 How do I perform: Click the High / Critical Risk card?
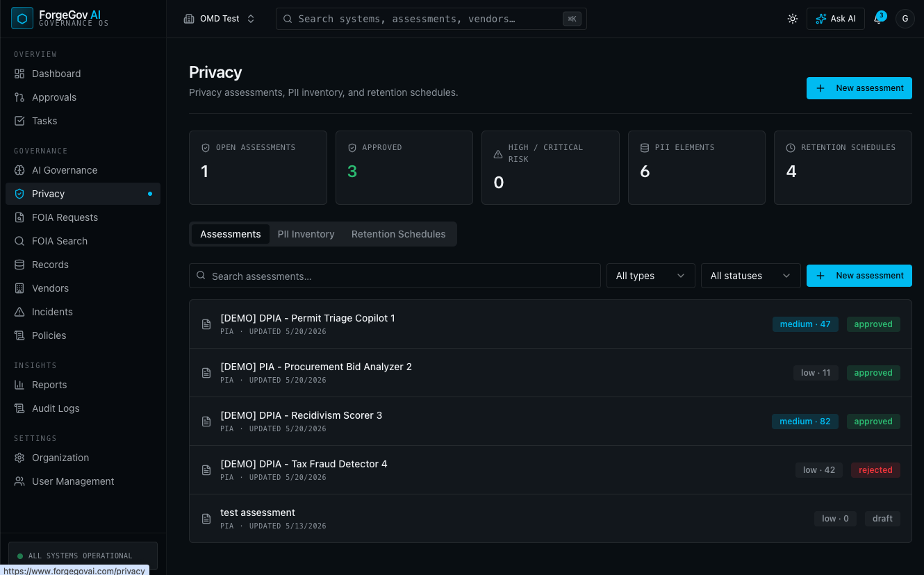pyautogui.click(x=550, y=168)
